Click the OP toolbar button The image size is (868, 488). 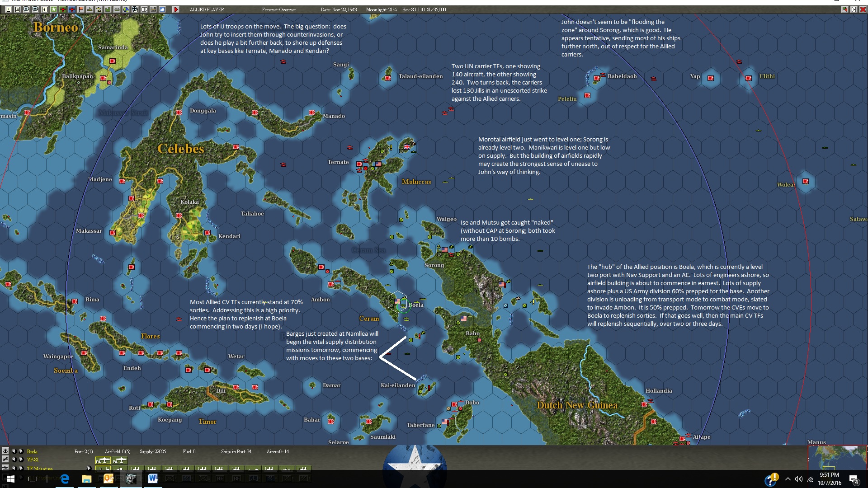[x=144, y=9]
